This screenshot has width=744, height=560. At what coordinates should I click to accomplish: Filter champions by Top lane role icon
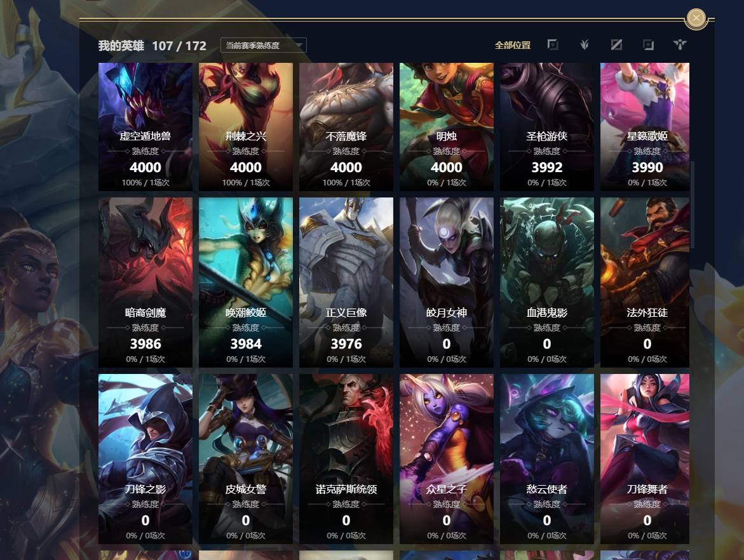tap(553, 44)
